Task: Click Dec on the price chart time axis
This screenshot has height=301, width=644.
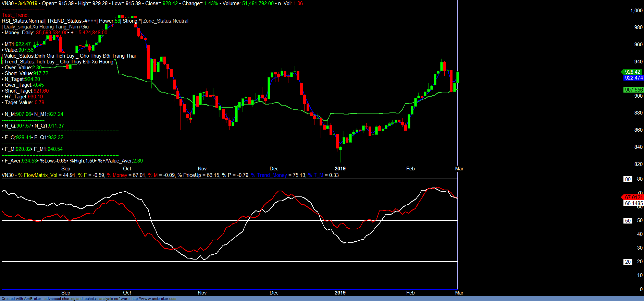Action: click(x=274, y=169)
